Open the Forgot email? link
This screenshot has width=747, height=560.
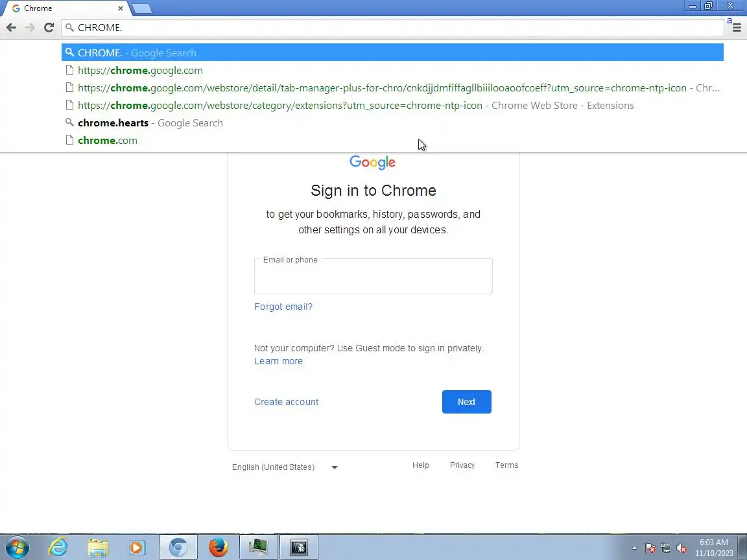283,307
